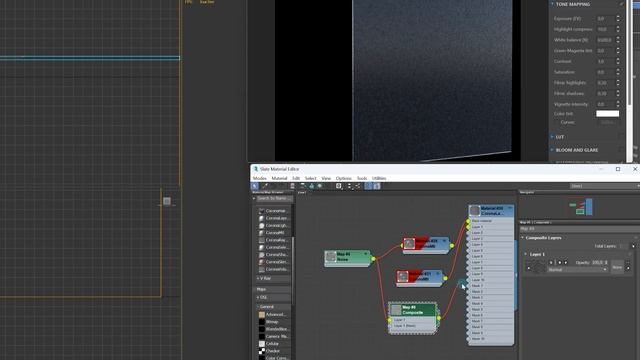Screen dimensions: 640x360
Task: Click the Color tint white swatch
Action: coord(607,114)
